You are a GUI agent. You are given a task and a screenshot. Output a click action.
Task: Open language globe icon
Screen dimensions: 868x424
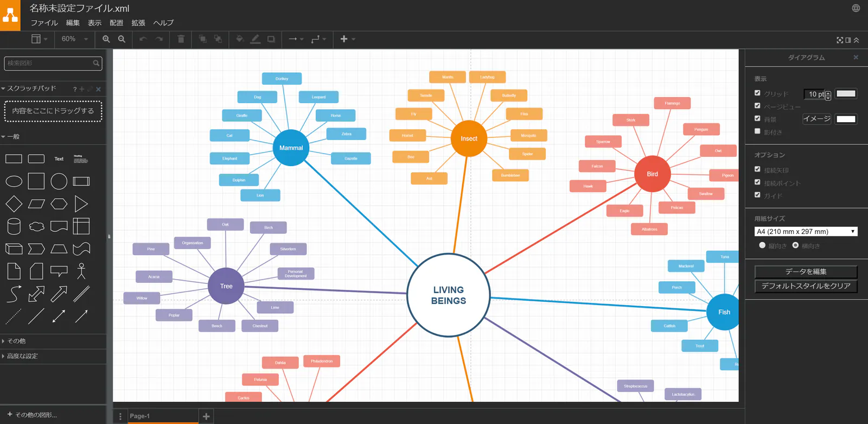coord(856,8)
